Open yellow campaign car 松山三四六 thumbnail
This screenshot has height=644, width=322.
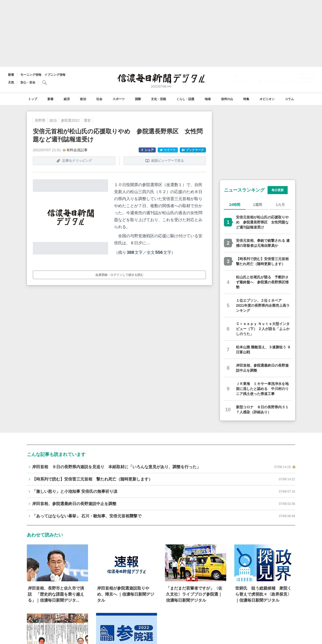tap(196, 563)
